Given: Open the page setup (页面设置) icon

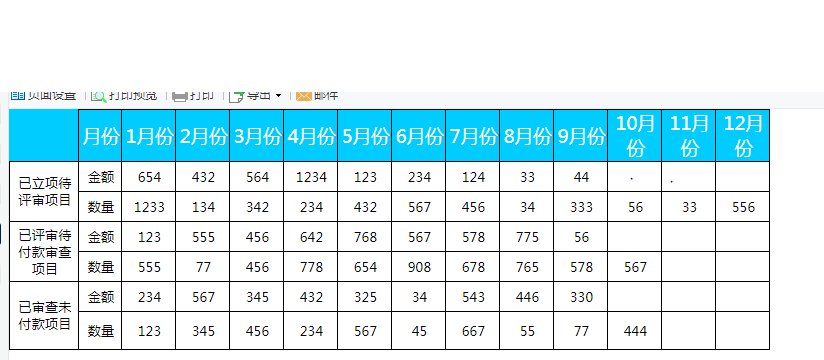Looking at the screenshot, I should tap(18, 95).
